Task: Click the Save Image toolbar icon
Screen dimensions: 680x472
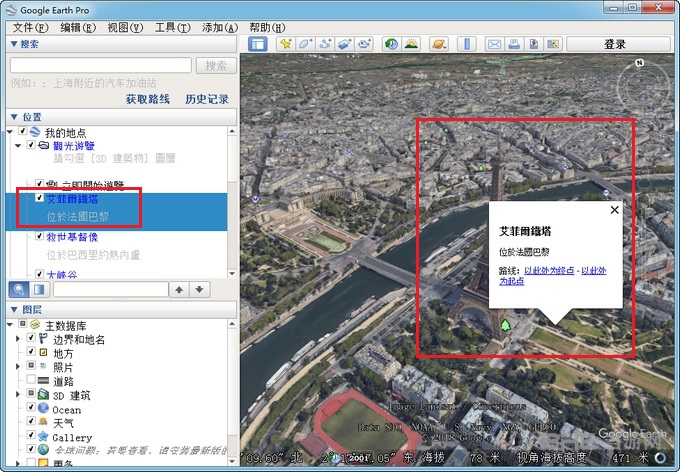Action: tap(534, 44)
